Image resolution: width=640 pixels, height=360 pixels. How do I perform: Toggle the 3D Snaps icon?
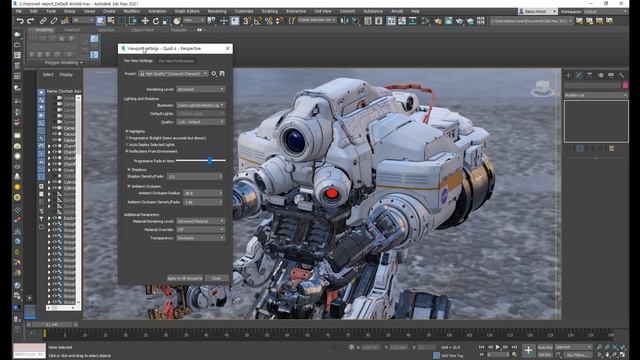(247, 20)
